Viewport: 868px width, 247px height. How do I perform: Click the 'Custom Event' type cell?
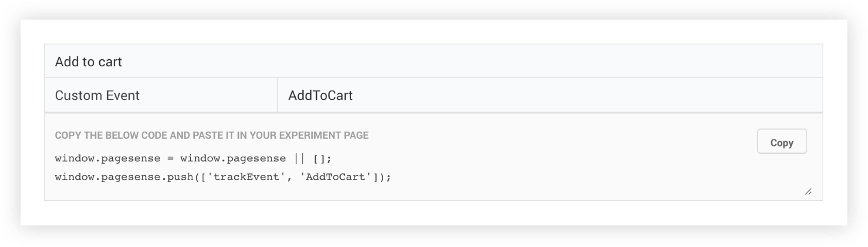click(97, 96)
